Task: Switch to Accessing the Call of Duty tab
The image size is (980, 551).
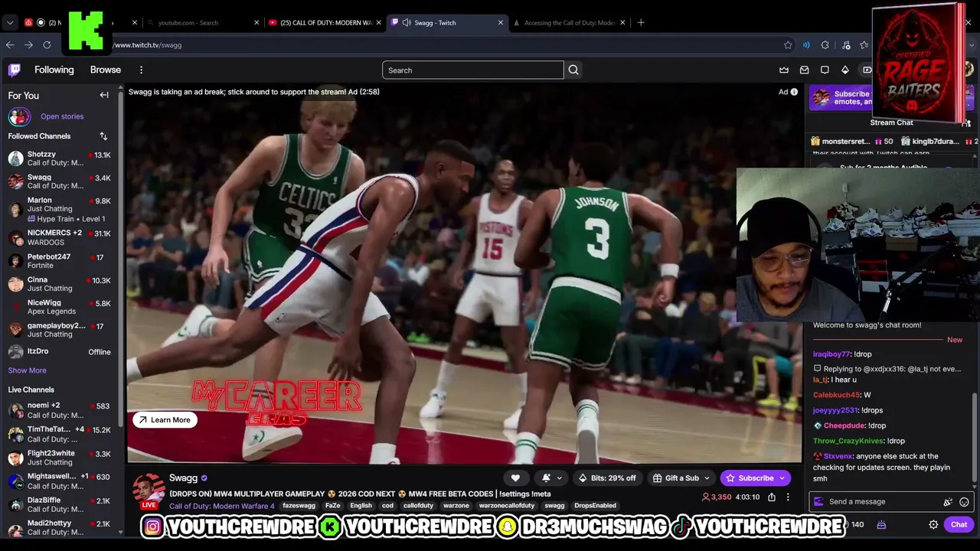Action: pyautogui.click(x=568, y=23)
